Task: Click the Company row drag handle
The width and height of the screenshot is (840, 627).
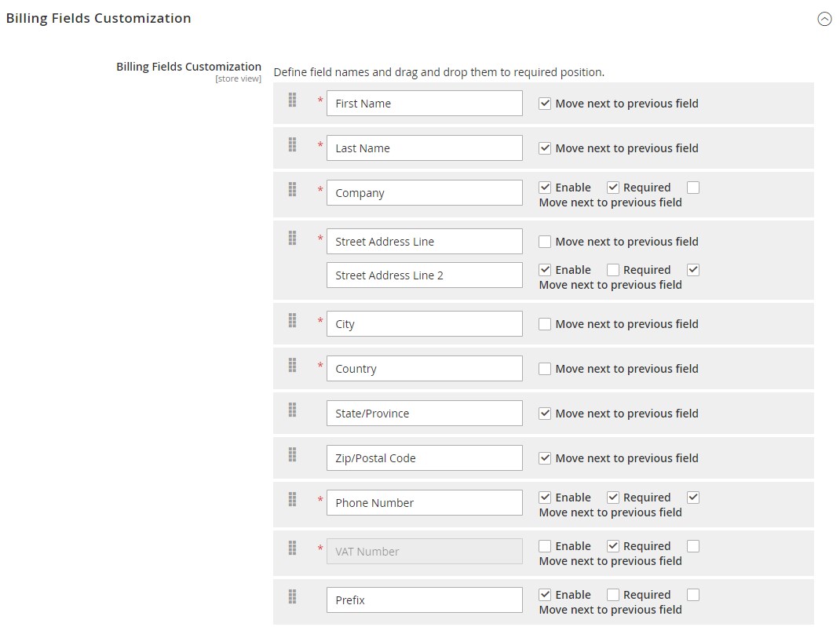Action: click(x=292, y=189)
